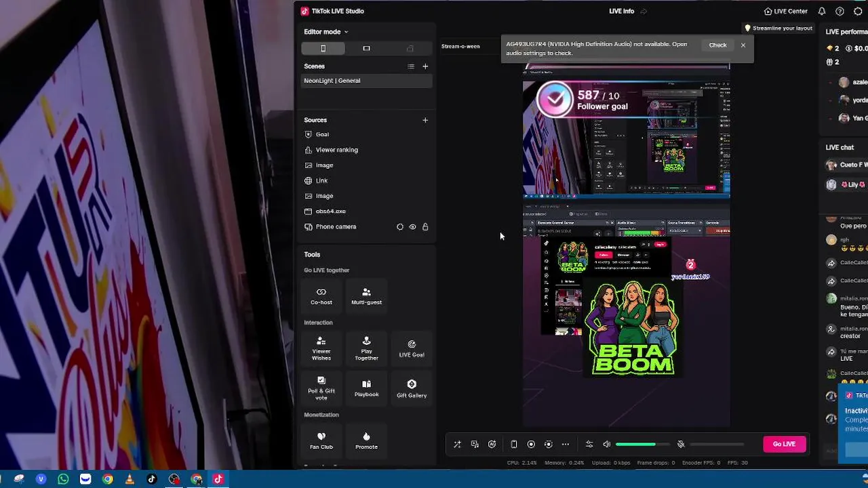Image resolution: width=868 pixels, height=488 pixels.
Task: Open Google Chrome from the taskbar
Action: point(107,479)
